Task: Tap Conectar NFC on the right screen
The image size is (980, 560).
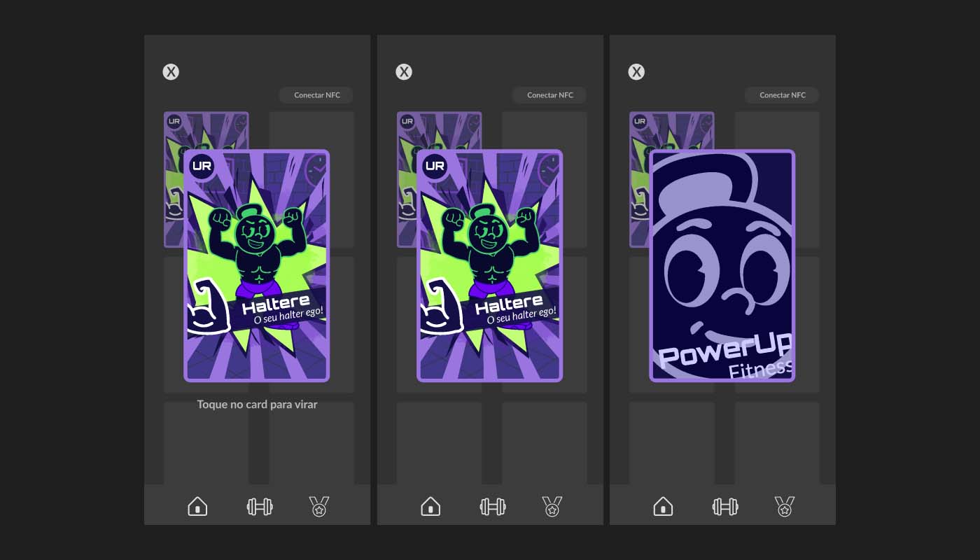Action: 782,95
